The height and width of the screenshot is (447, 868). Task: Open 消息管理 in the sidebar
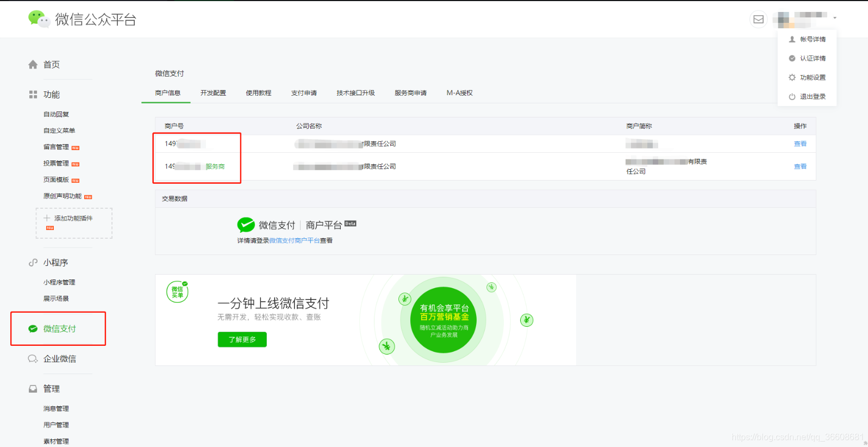point(56,408)
